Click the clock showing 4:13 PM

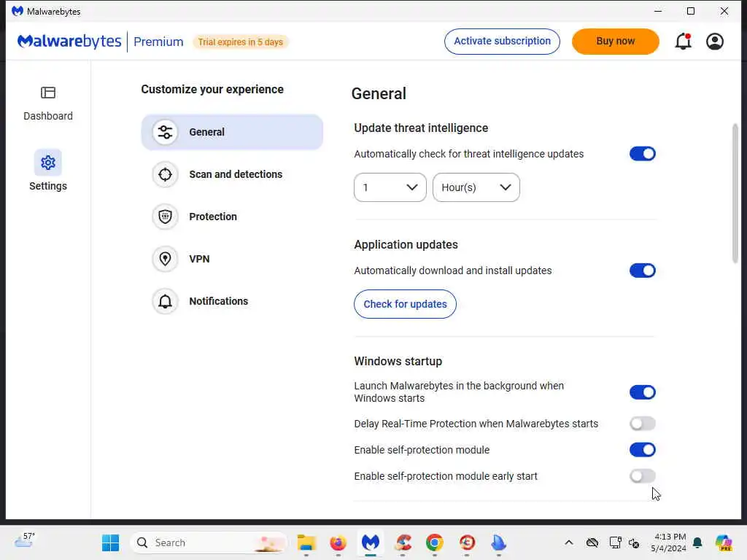click(669, 542)
